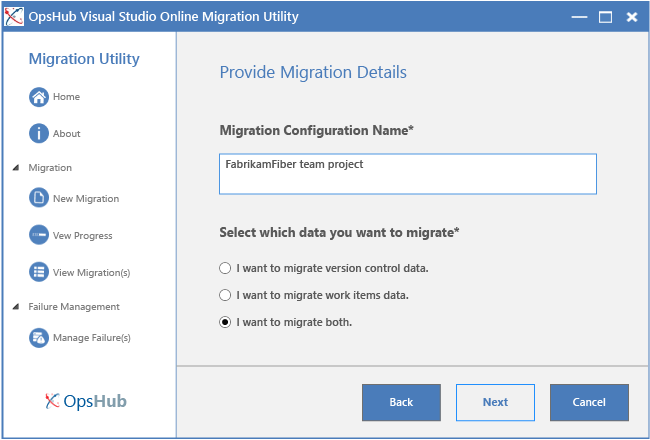Click the OpsHub logo at sidebar bottom
This screenshot has height=440, width=650.
pos(86,401)
